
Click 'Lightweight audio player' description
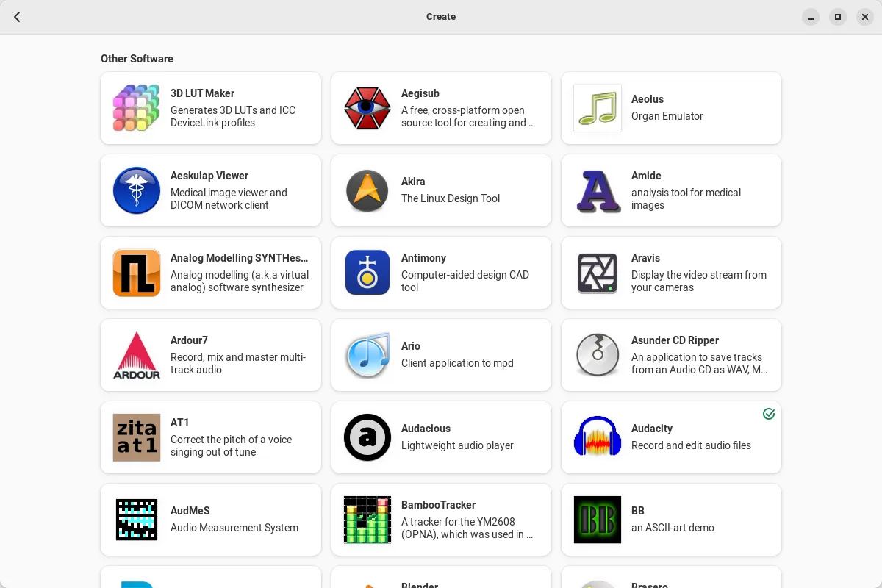[x=457, y=445]
